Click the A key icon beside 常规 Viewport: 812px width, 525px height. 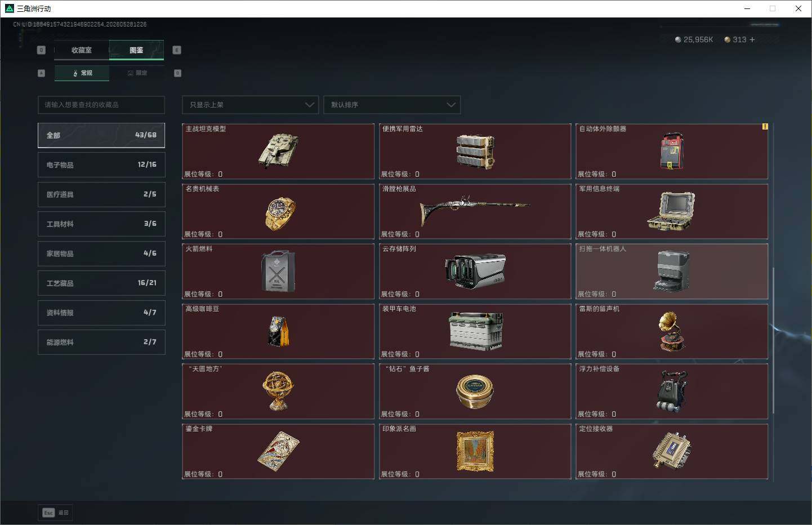point(41,73)
